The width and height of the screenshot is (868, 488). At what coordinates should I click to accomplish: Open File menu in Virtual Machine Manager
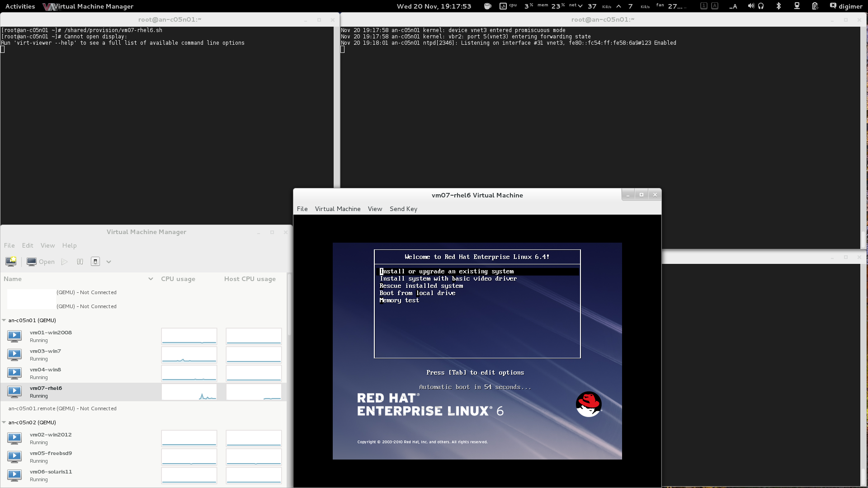9,245
